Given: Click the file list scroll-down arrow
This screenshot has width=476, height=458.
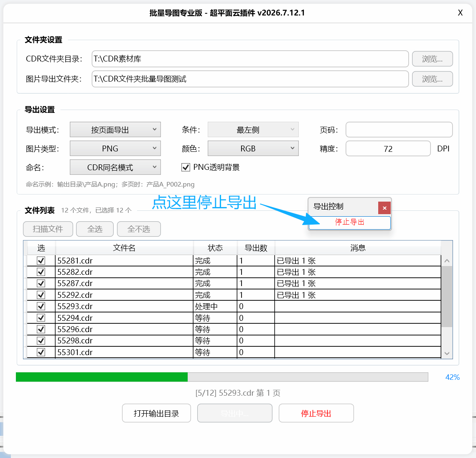Looking at the screenshot, I should 447,353.
